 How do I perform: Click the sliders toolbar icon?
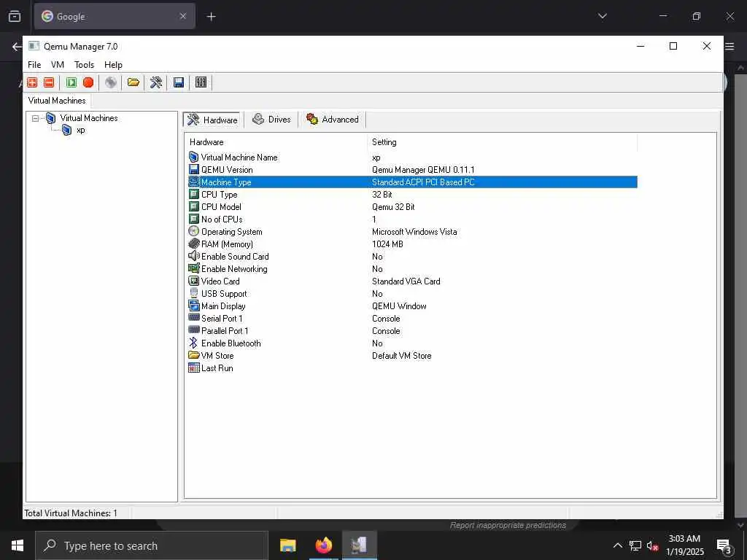201,82
